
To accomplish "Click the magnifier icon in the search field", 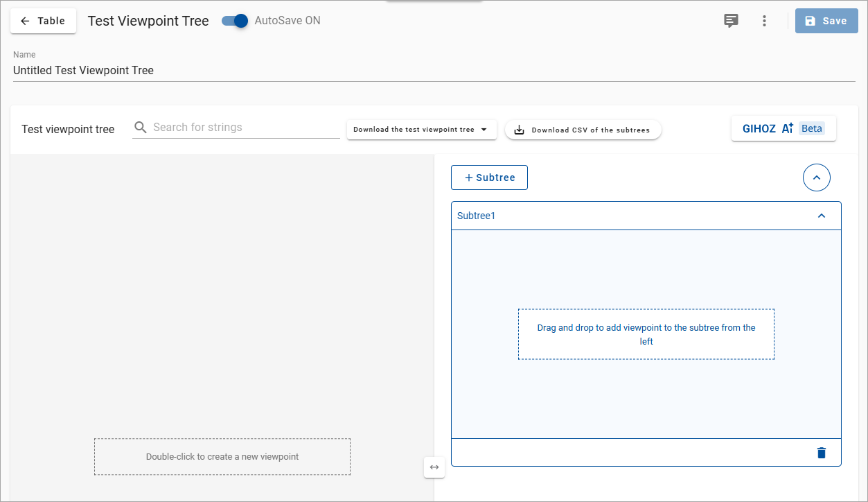I will 141,127.
